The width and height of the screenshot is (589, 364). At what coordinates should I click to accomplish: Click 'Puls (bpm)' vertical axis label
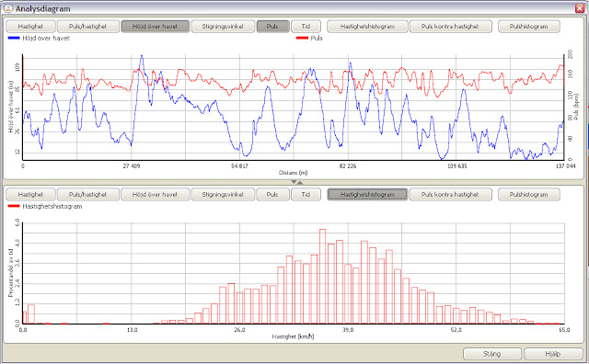tap(577, 107)
